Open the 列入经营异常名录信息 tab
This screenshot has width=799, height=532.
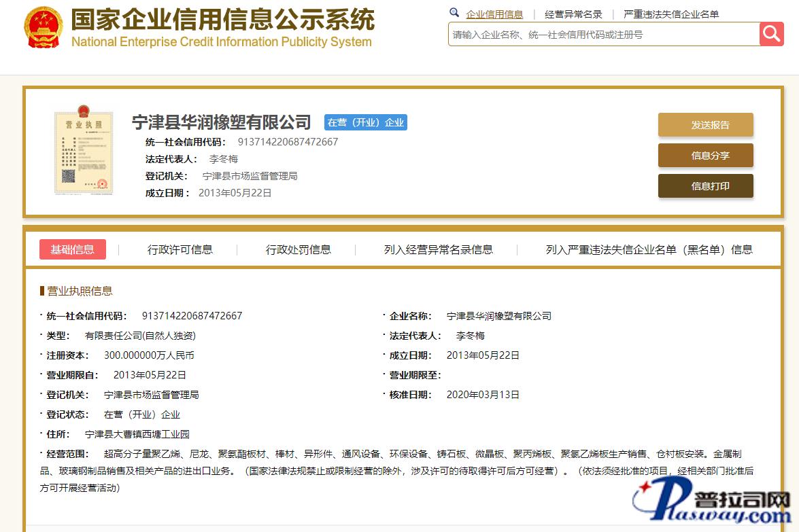439,249
